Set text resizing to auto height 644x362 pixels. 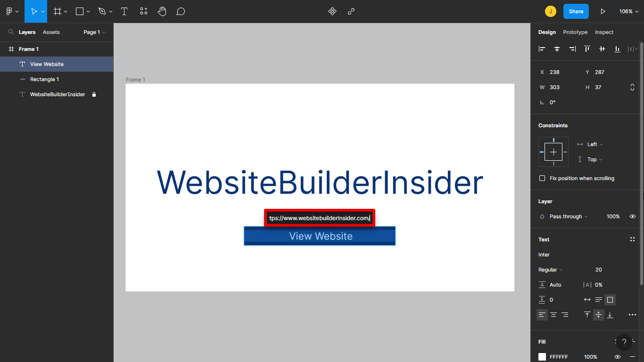[x=598, y=299]
